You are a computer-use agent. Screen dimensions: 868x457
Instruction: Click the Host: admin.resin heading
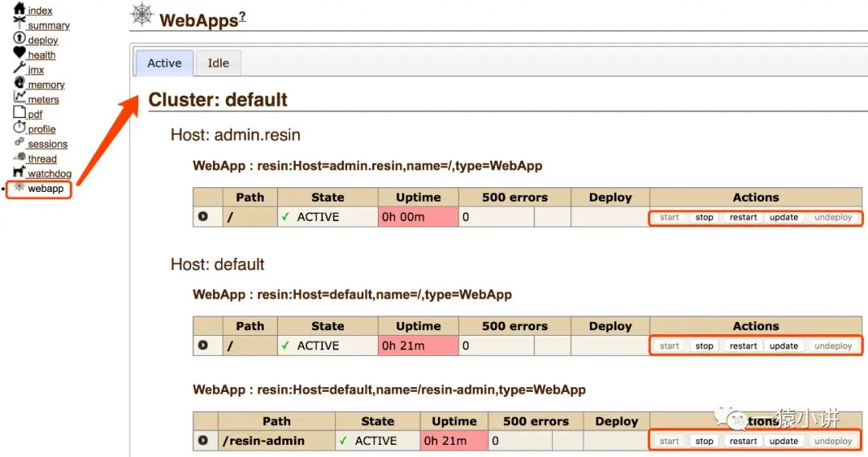click(235, 135)
